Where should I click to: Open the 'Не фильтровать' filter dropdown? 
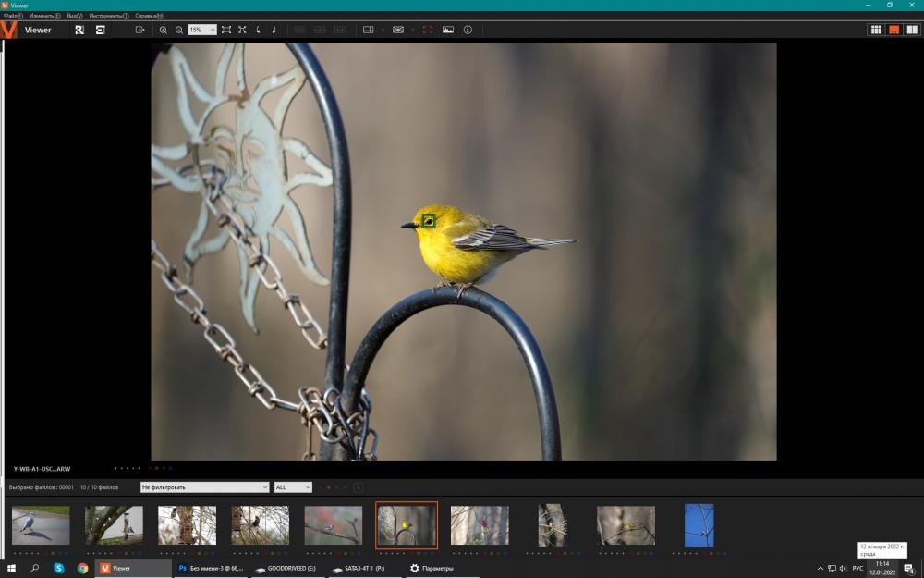pos(204,487)
